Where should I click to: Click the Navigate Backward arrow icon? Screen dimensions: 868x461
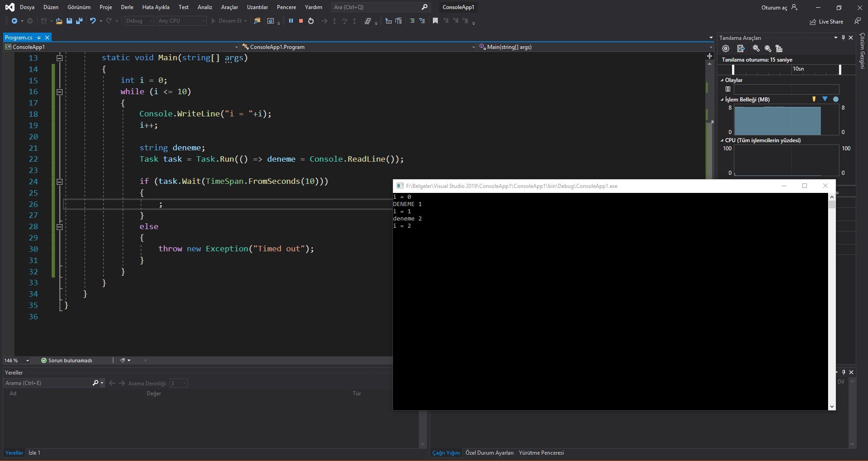click(15, 21)
